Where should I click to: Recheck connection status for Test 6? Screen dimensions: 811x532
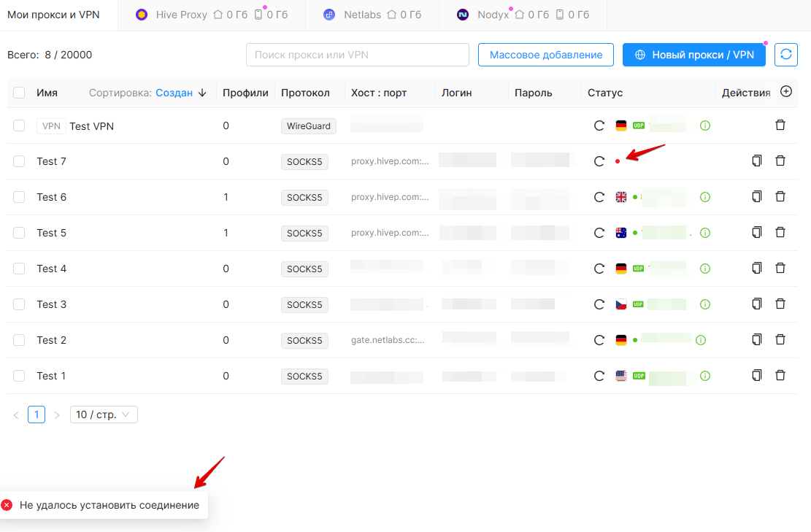click(x=599, y=197)
